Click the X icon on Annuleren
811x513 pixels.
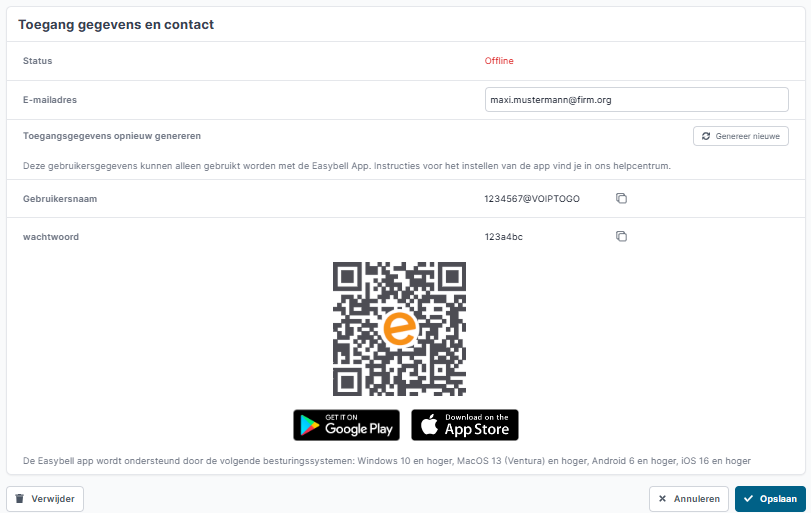tap(662, 499)
